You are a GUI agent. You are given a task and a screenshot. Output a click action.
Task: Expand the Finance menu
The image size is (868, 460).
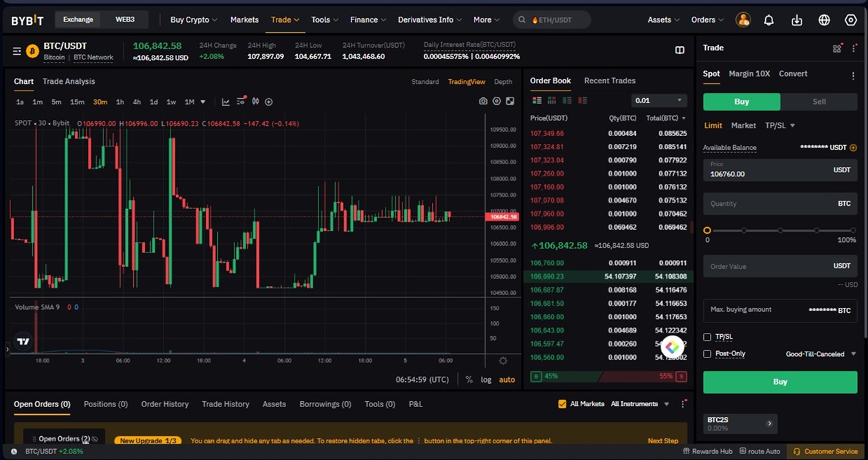(368, 20)
